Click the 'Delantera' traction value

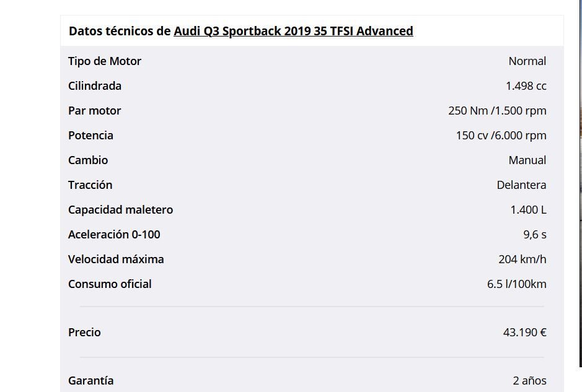click(521, 185)
